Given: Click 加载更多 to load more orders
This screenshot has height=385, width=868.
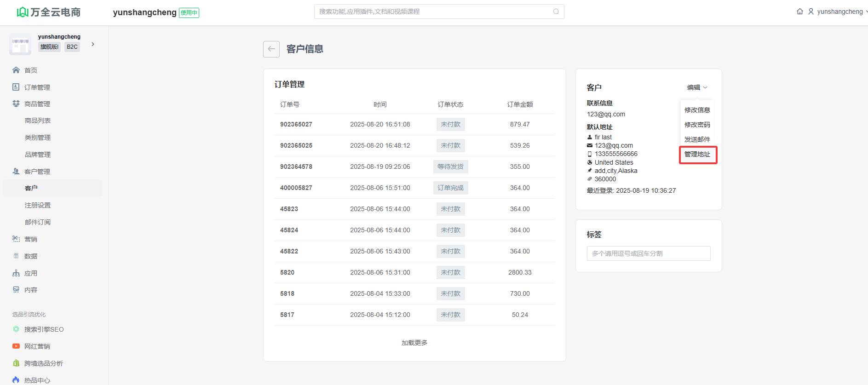Looking at the screenshot, I should click(x=414, y=343).
